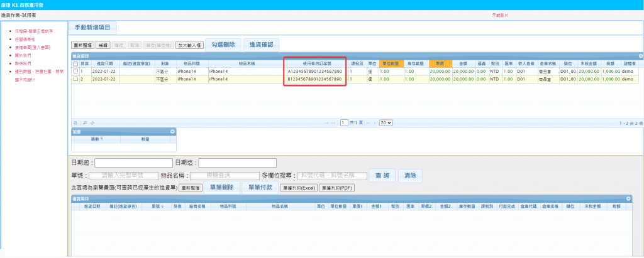The width and height of the screenshot is (644, 258).
Task: Check the select-all checkbox in grid header
Action: pos(75,63)
